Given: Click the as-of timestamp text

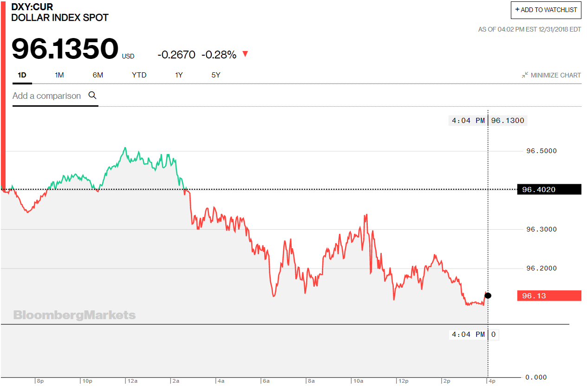Looking at the screenshot, I should pos(529,29).
